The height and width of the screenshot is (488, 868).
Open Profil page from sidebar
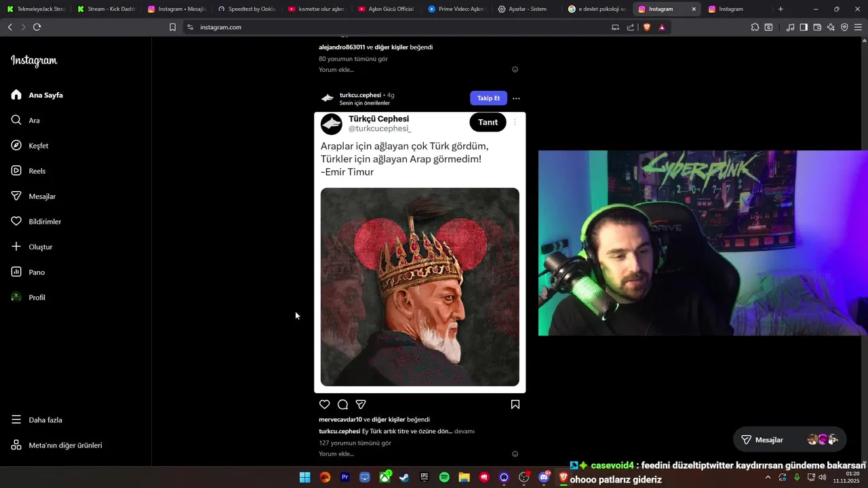(x=28, y=298)
